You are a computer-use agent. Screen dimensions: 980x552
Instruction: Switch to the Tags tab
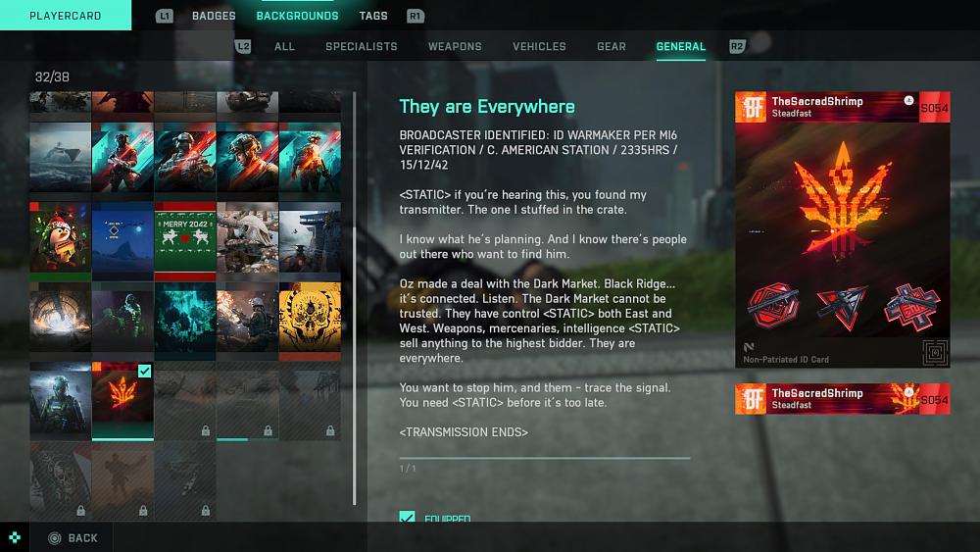373,16
